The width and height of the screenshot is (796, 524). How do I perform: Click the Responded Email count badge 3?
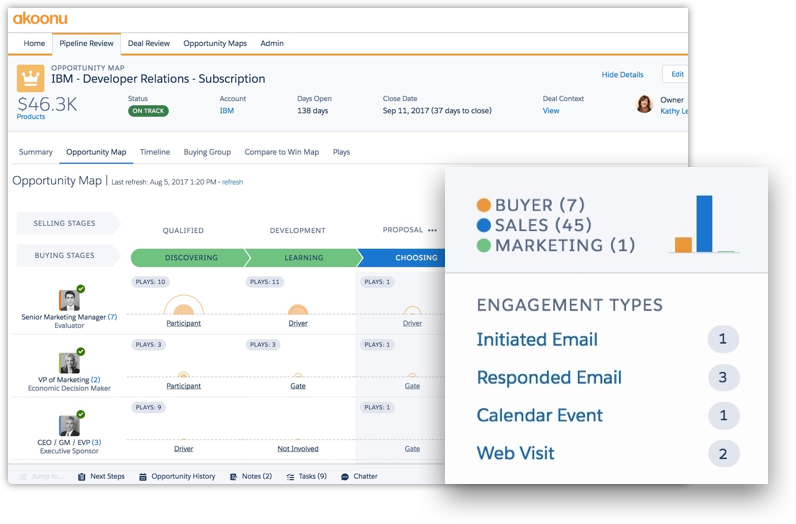pos(723,378)
